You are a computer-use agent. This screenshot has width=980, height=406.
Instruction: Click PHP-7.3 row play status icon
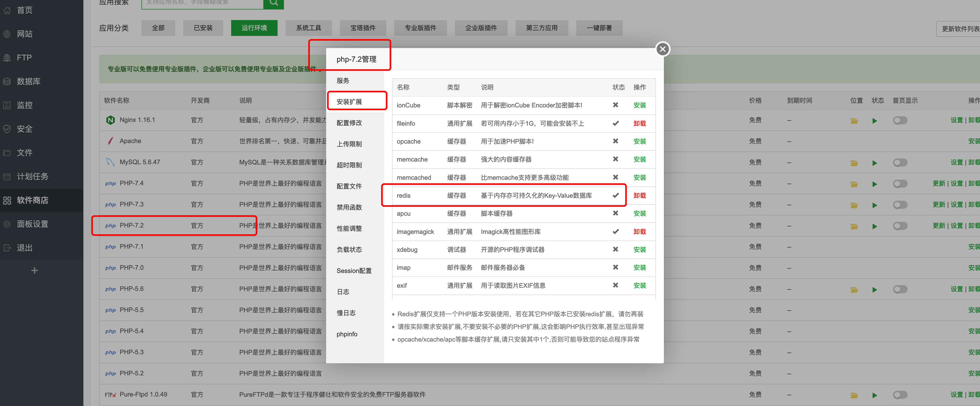[875, 205]
